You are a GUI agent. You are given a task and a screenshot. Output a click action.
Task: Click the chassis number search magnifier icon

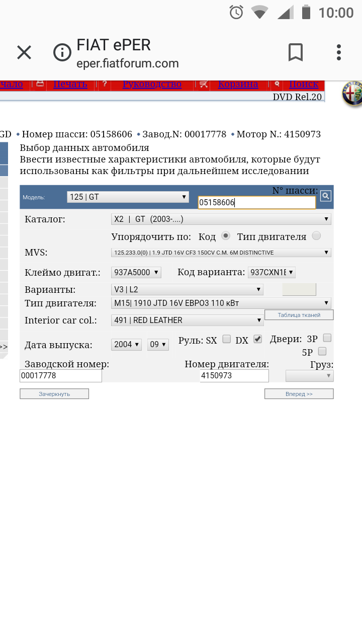coord(326,196)
